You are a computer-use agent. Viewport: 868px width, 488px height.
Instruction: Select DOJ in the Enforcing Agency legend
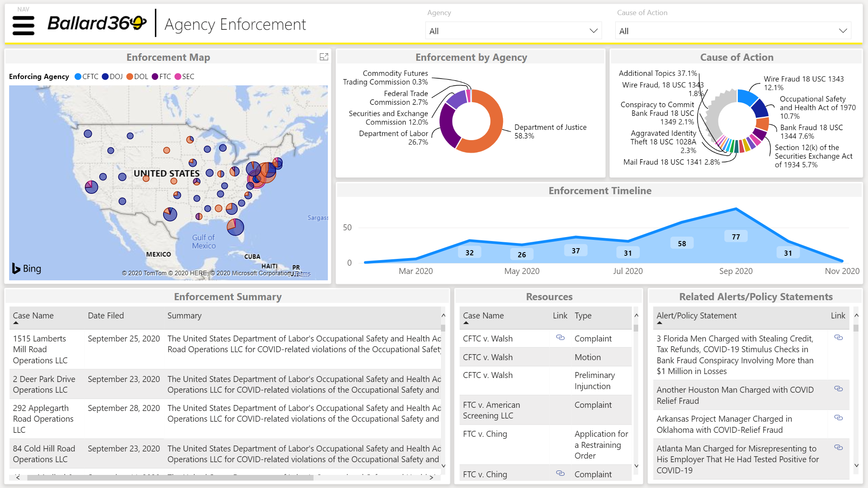coord(112,77)
